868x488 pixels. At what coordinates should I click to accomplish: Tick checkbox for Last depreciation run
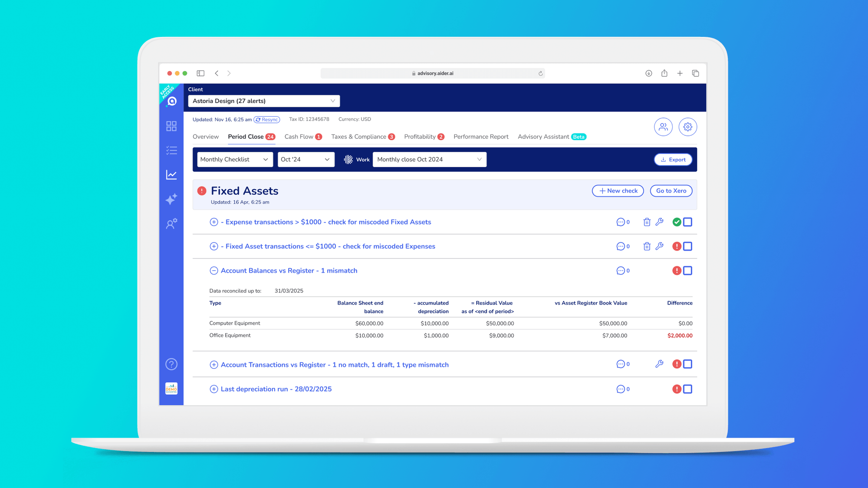pyautogui.click(x=687, y=389)
